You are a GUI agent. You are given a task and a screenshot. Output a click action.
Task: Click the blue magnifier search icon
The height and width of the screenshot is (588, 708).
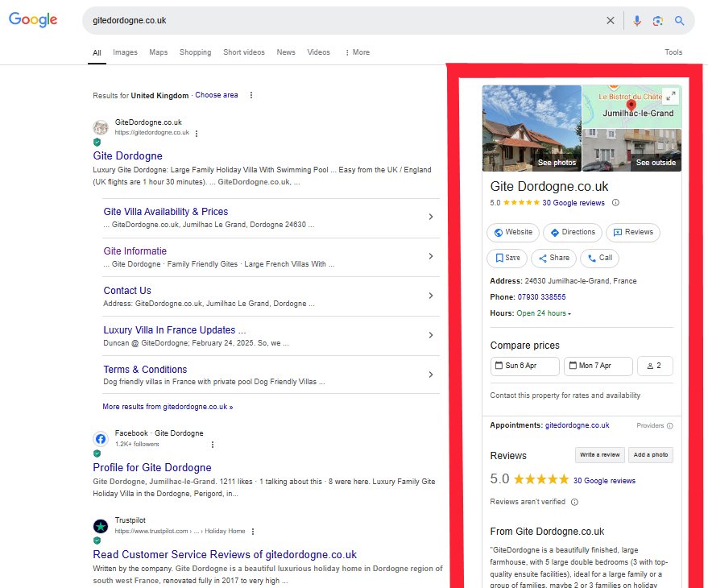click(679, 20)
